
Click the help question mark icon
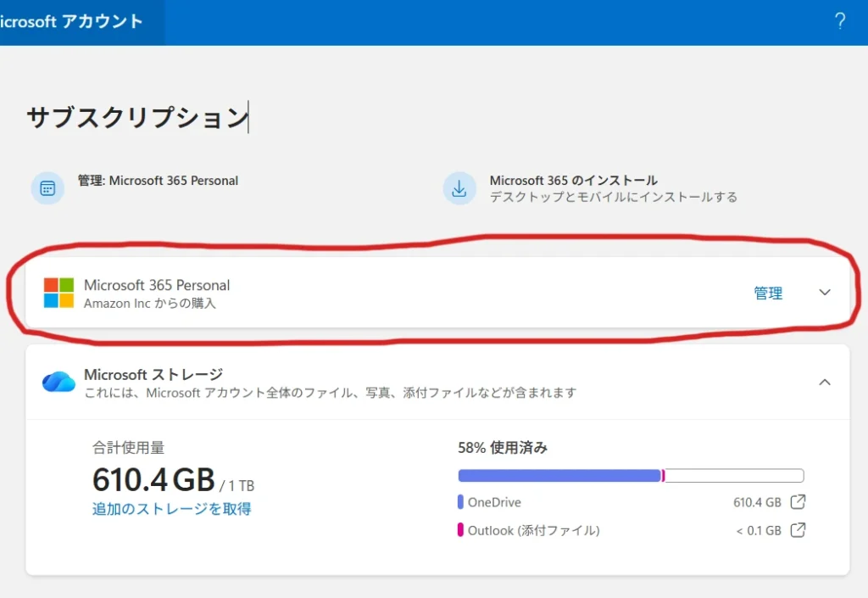point(840,21)
